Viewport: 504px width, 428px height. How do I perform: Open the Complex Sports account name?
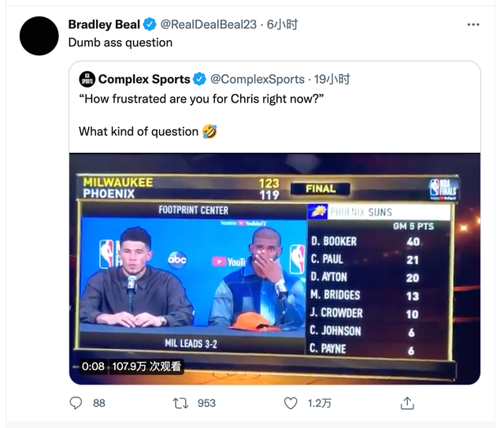pyautogui.click(x=144, y=79)
